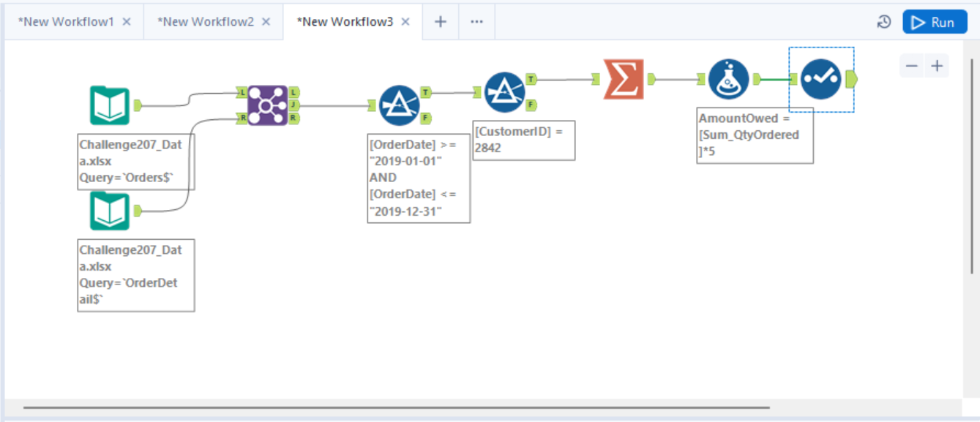Click Summarize tool output anchor
This screenshot has width=980, height=422.
point(651,79)
